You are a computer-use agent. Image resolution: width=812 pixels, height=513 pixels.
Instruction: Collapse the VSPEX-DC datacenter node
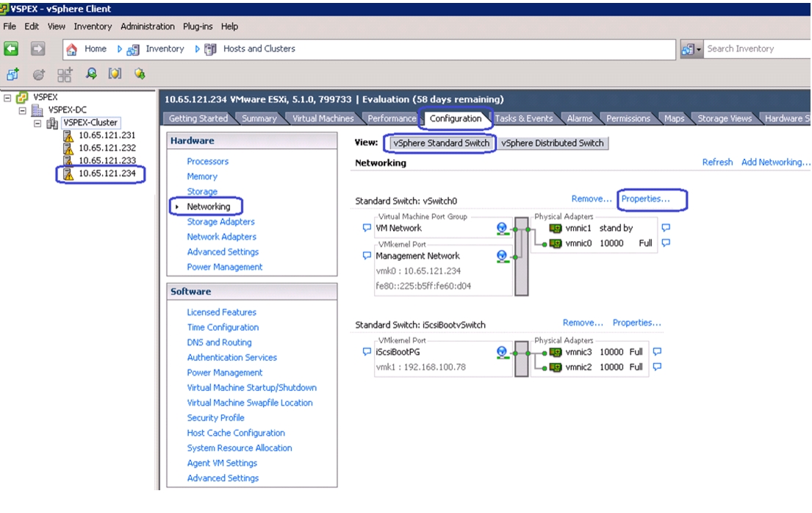tap(22, 110)
